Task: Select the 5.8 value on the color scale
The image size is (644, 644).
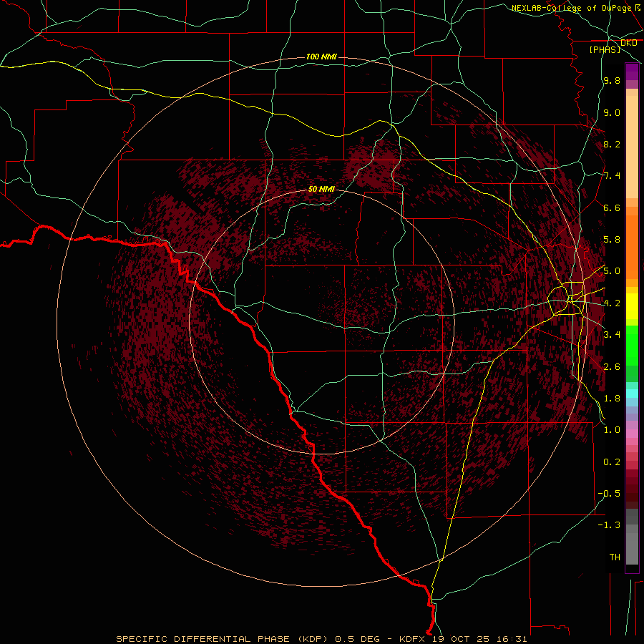Action: point(612,240)
